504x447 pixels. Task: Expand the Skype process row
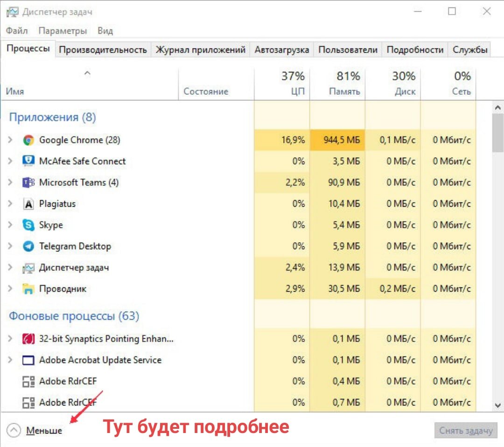[x=10, y=224]
